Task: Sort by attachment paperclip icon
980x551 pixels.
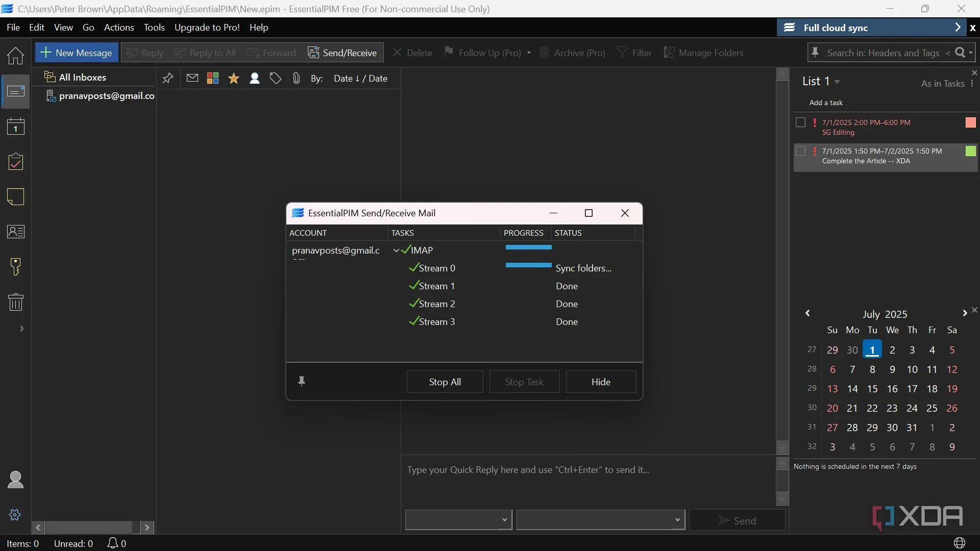Action: tap(297, 78)
